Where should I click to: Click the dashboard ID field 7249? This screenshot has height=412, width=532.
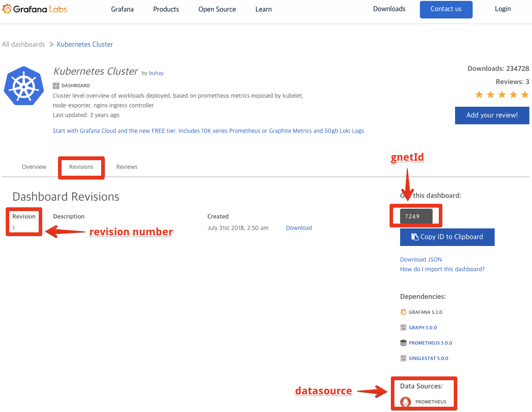click(x=416, y=216)
